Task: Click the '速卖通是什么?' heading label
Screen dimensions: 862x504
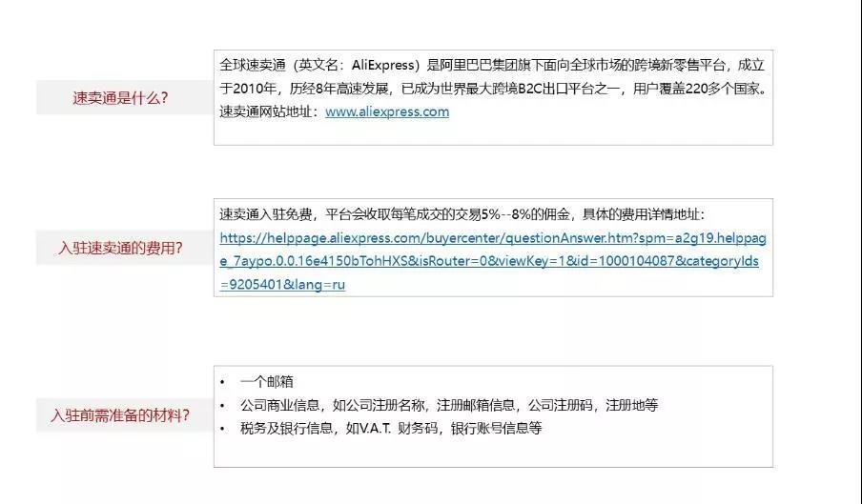Action: point(120,97)
